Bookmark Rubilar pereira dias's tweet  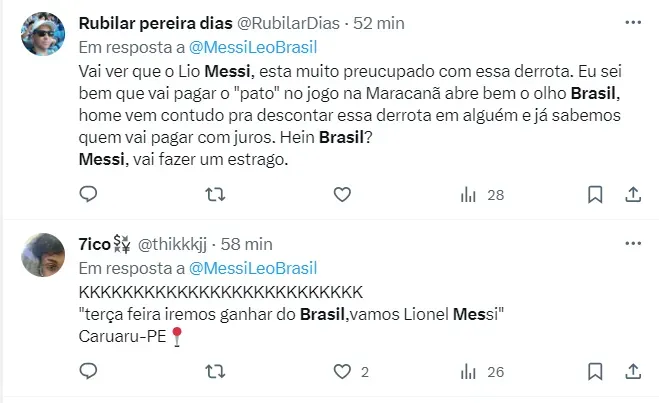coord(594,195)
